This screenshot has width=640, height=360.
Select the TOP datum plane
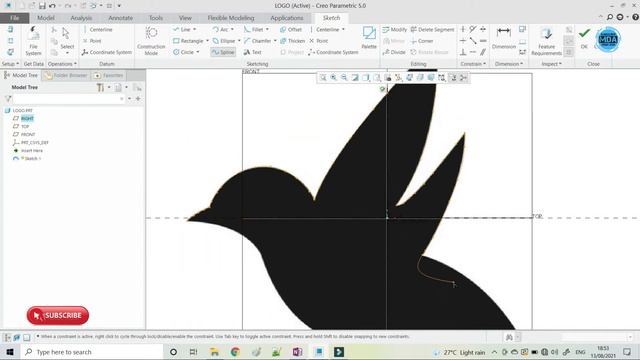click(x=25, y=127)
